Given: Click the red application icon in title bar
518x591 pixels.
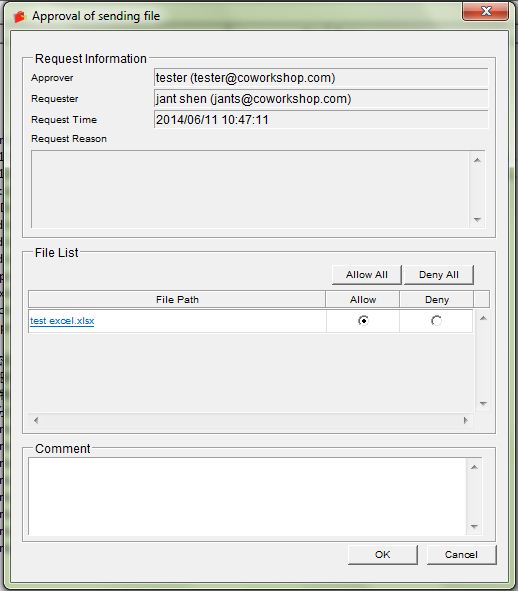Looking at the screenshot, I should click(x=19, y=17).
